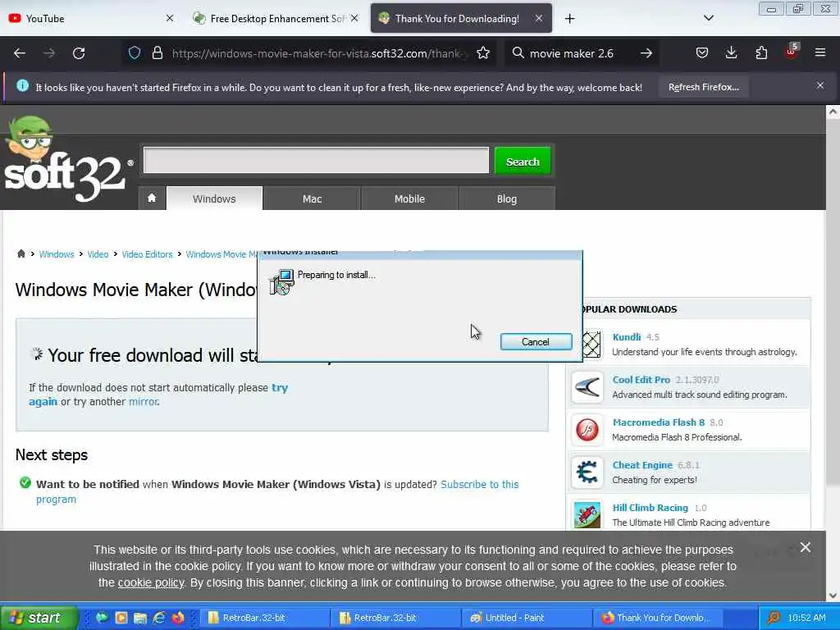Open the Mac category tab
Image resolution: width=840 pixels, height=630 pixels.
coord(312,199)
